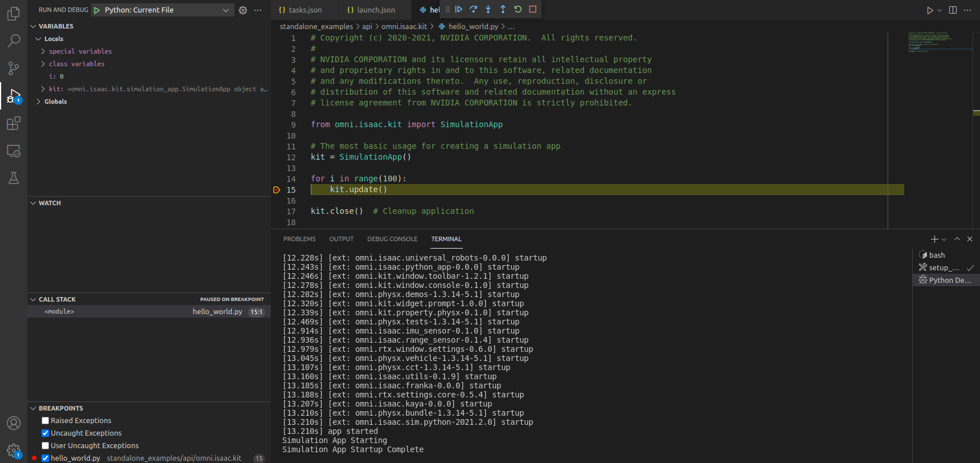Viewport: 980px width, 463px height.
Task: Collapse the Locals scope
Action: tap(38, 39)
